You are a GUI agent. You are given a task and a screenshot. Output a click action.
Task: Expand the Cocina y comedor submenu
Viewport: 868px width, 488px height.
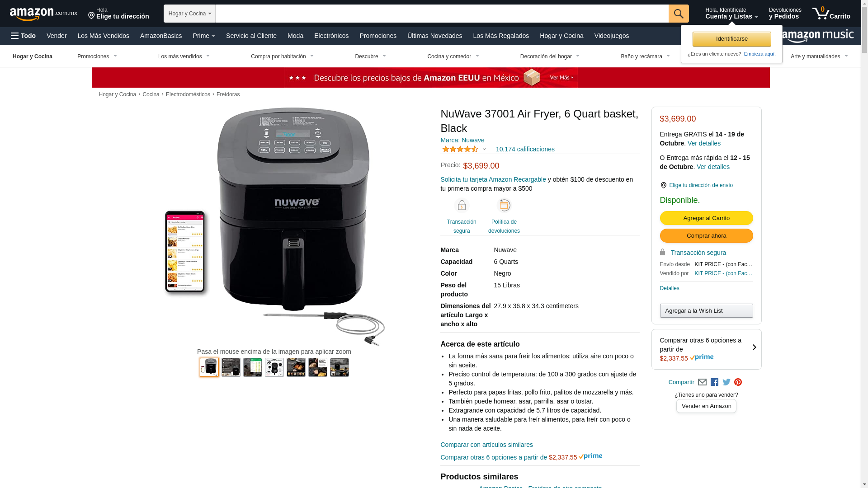click(453, 56)
